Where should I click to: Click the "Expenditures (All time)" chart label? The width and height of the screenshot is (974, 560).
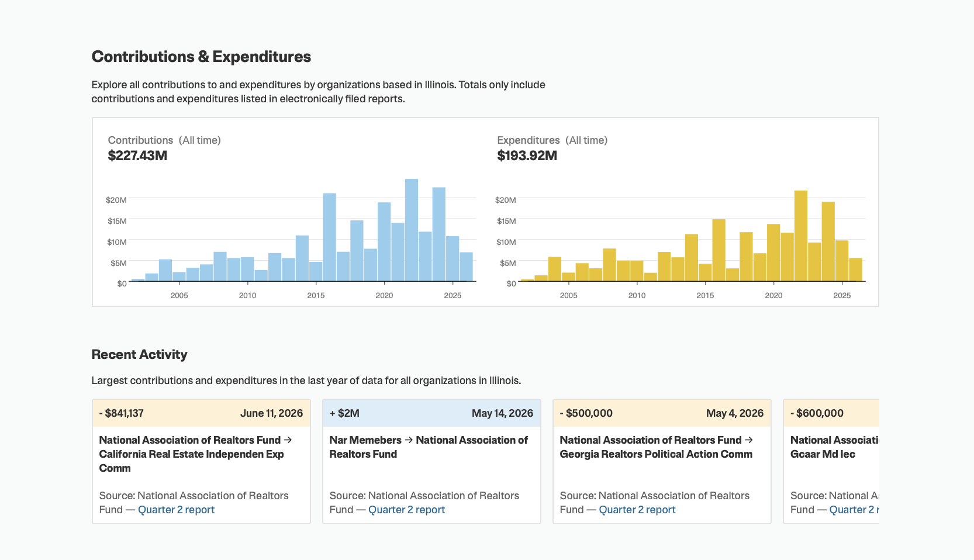[x=552, y=140]
